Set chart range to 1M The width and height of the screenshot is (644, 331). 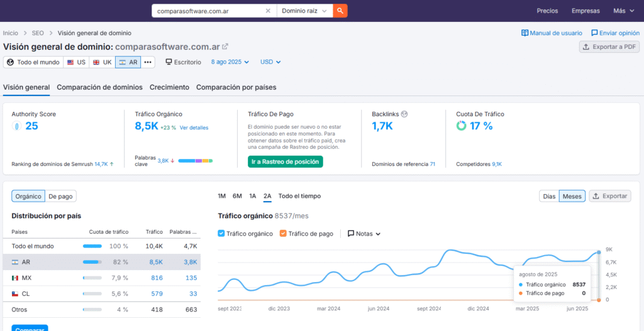(222, 196)
